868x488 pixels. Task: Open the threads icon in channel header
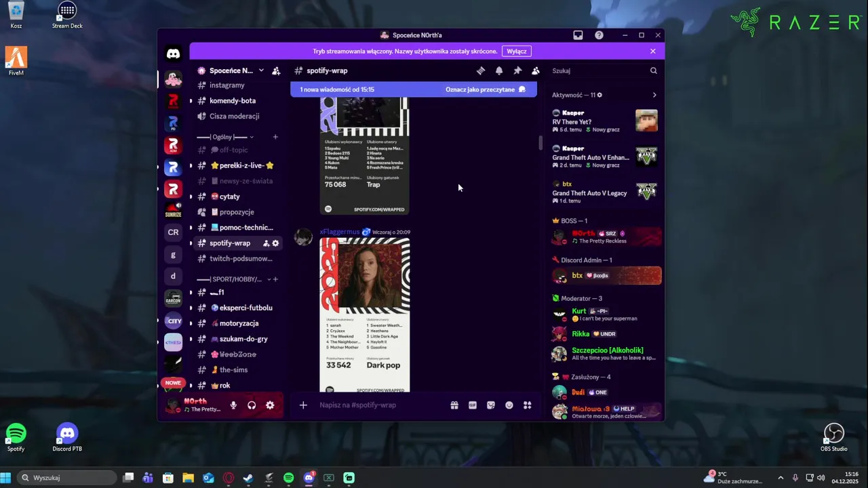pos(481,70)
